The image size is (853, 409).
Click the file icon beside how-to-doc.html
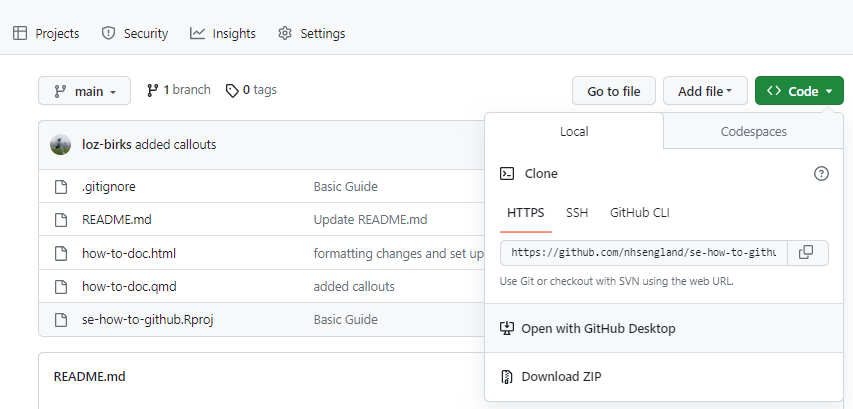60,253
